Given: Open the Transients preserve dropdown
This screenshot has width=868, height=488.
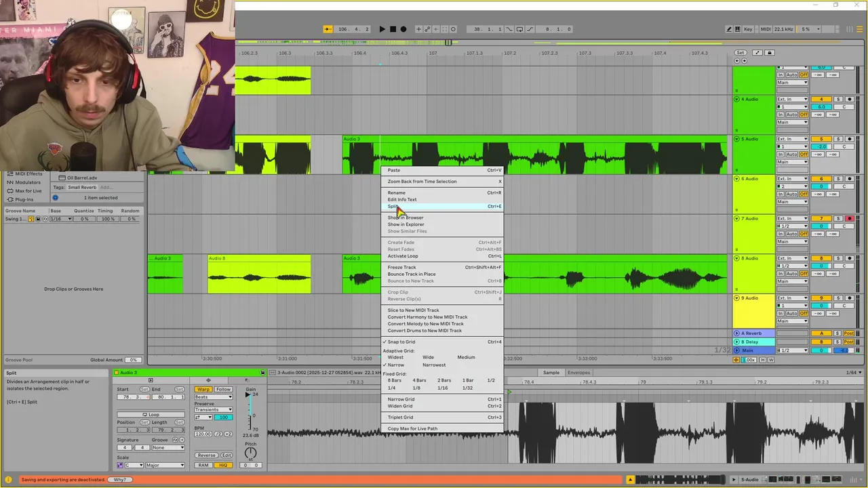Looking at the screenshot, I should point(213,409).
